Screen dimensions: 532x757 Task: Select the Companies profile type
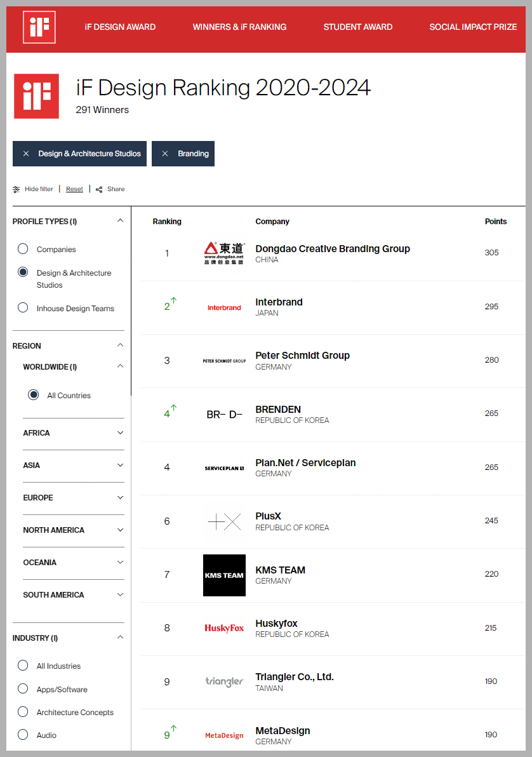(x=23, y=249)
